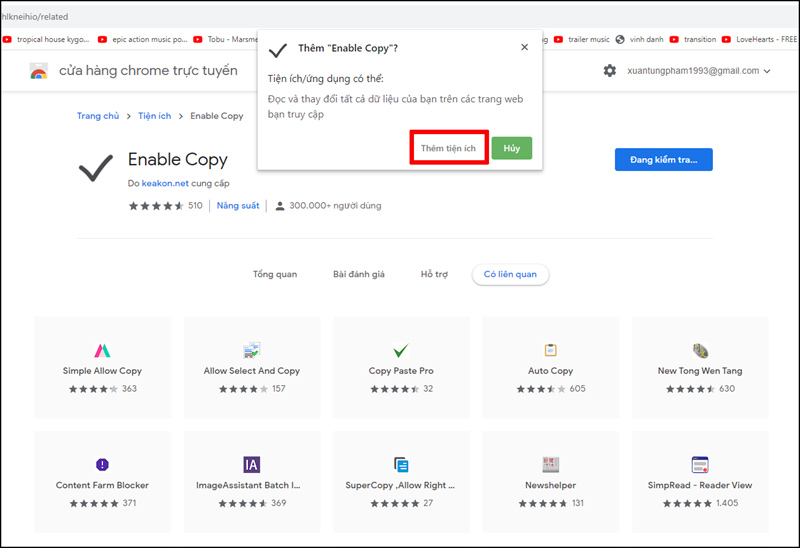
Task: Open the epic action music bookmark
Action: [x=143, y=39]
